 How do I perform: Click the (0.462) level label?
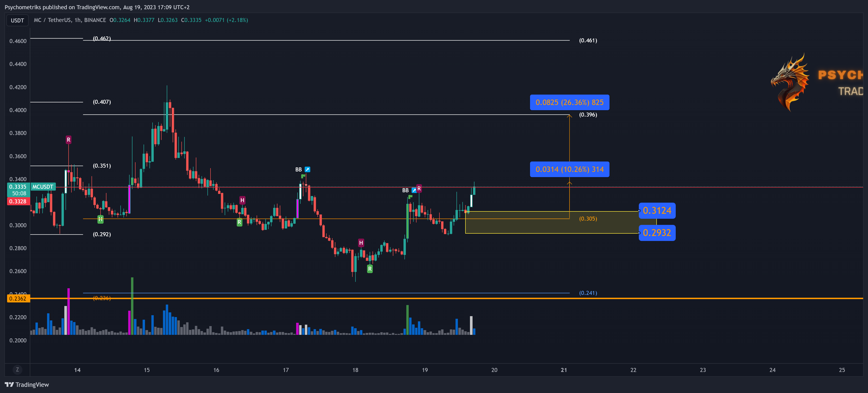(102, 38)
